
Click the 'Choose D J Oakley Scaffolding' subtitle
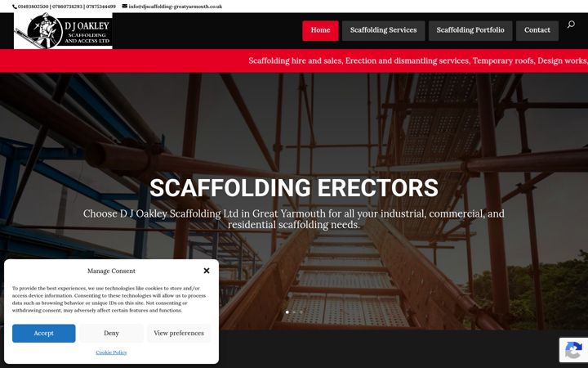294,219
